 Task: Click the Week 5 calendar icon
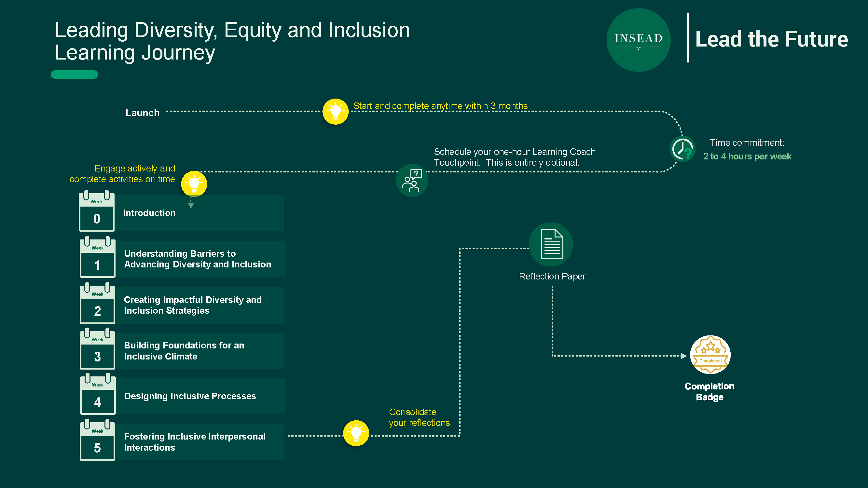point(97,440)
